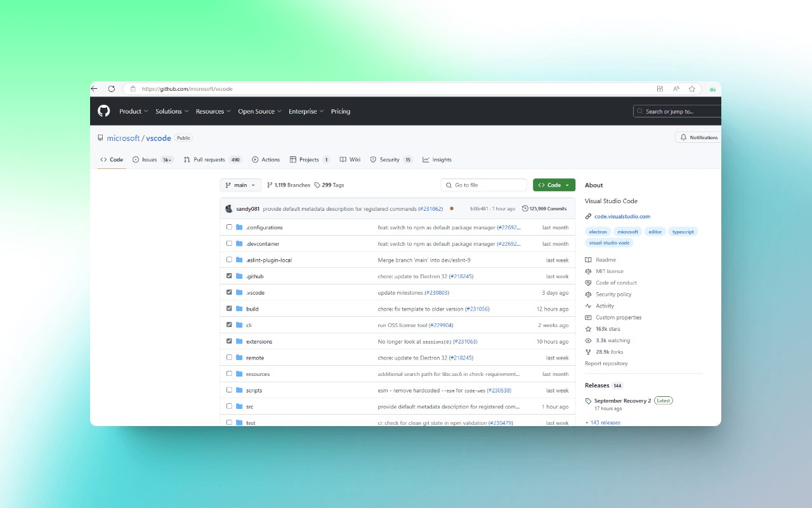Expand the Resources menu
Viewport: 812px width, 508px height.
tap(214, 111)
